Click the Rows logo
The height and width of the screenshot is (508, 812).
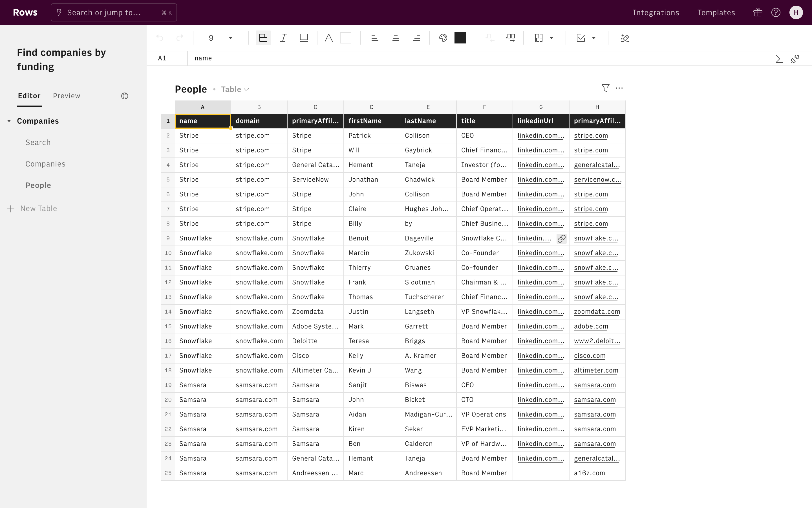click(x=25, y=12)
